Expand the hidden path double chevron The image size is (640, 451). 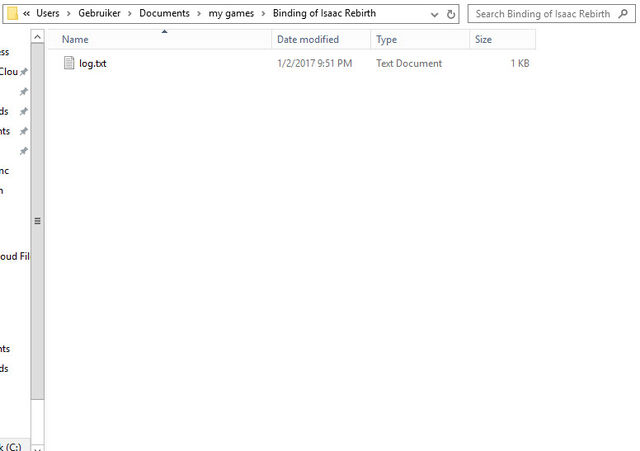27,13
